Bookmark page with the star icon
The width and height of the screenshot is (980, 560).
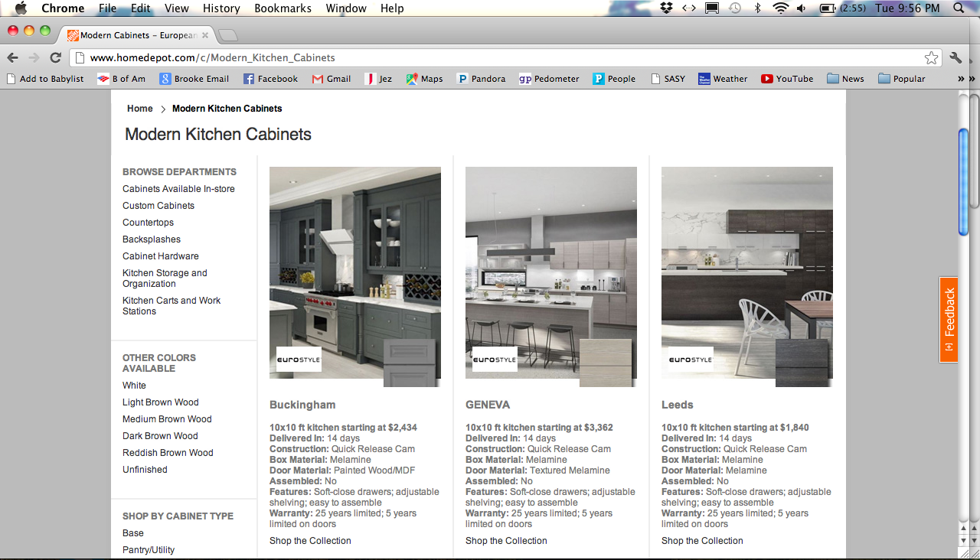(931, 58)
